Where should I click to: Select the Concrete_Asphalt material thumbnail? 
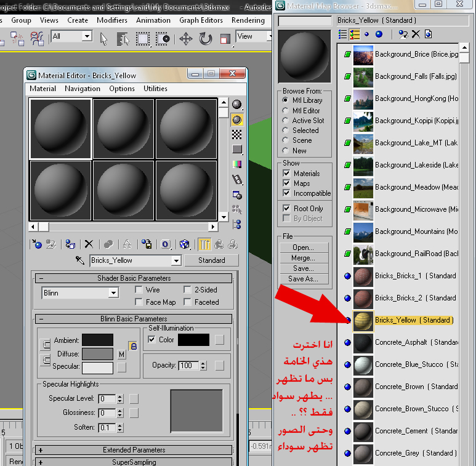coord(363,342)
